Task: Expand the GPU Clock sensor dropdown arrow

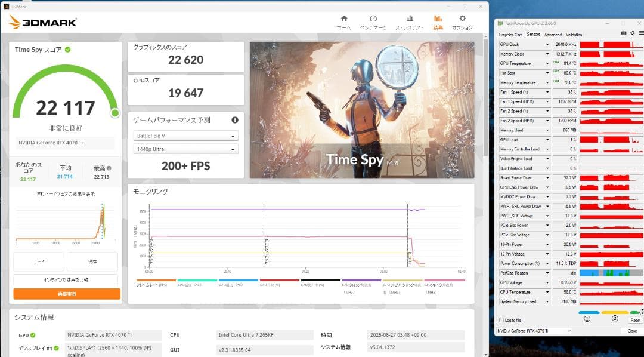Action: [547, 45]
